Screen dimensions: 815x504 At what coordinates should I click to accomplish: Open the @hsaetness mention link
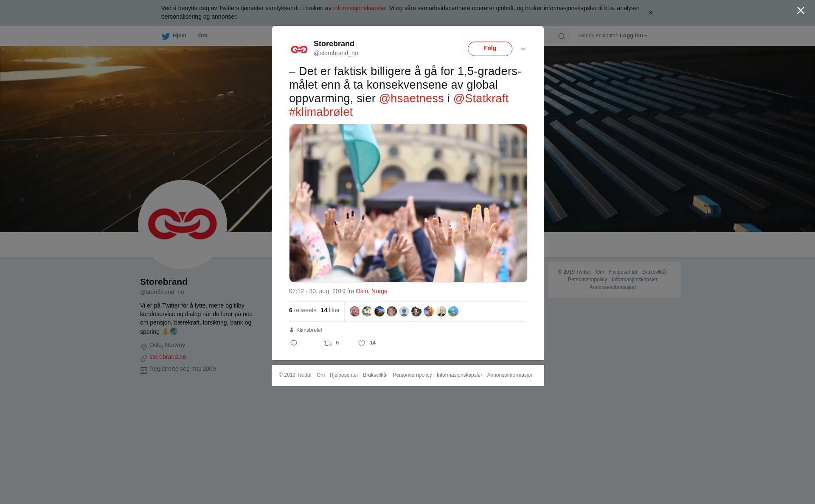point(411,98)
